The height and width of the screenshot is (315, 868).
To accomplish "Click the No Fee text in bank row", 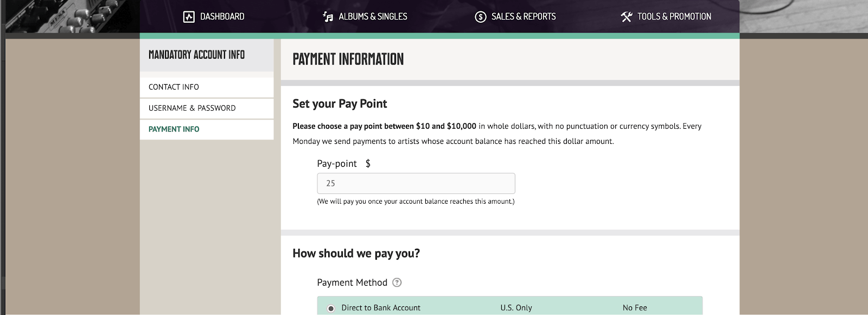I will (635, 308).
